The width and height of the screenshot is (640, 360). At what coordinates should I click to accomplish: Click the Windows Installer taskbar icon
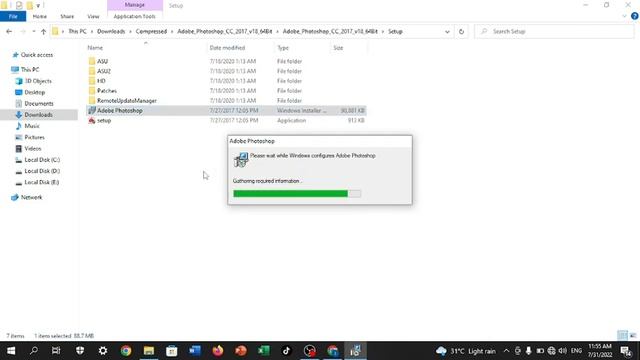(x=356, y=351)
